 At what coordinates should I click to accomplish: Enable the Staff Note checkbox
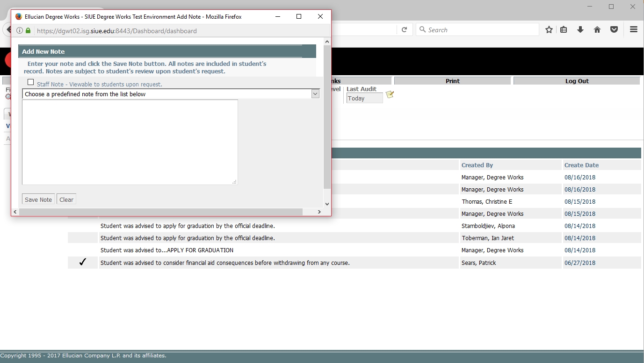[x=31, y=82]
